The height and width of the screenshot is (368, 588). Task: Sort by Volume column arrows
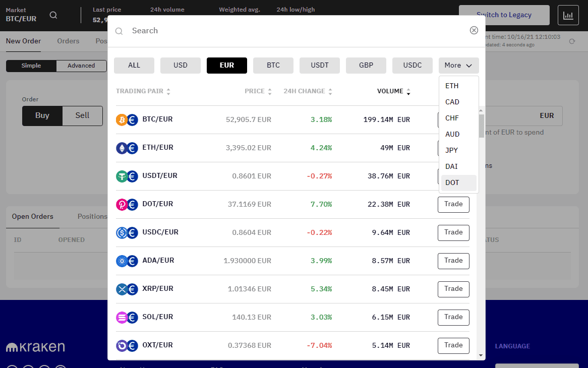coord(408,91)
